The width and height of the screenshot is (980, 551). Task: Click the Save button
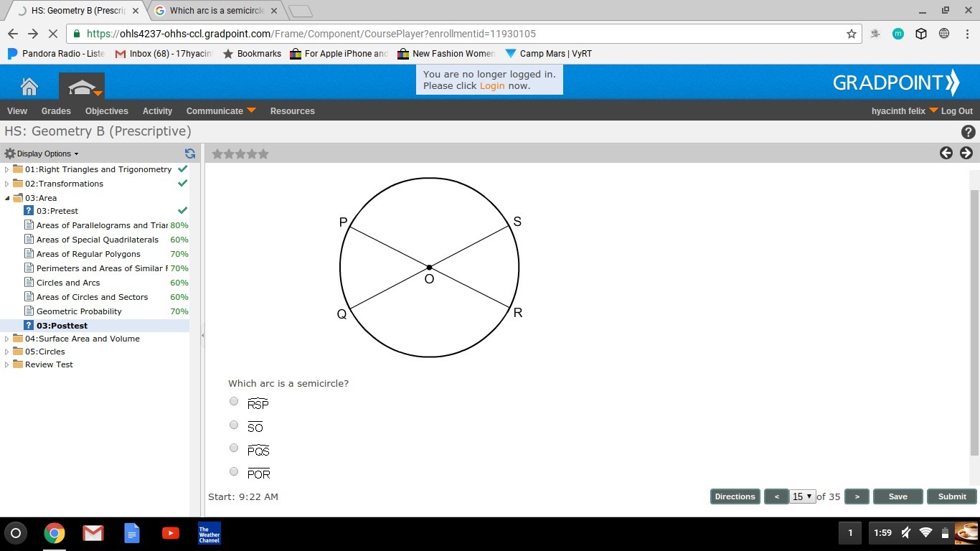[x=897, y=496]
